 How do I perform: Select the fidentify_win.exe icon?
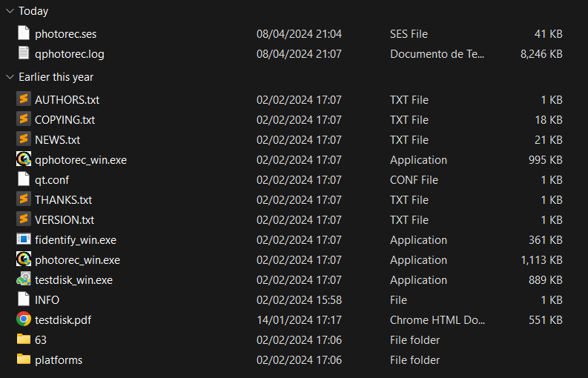[24, 239]
